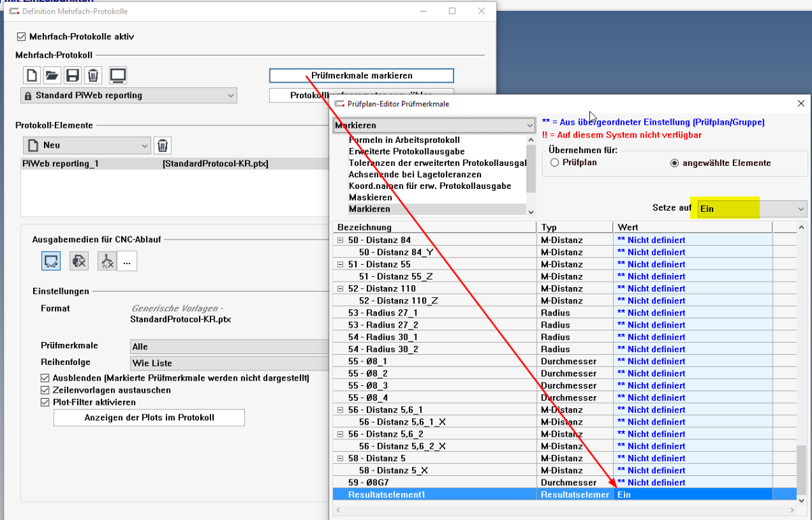This screenshot has width=812, height=520.
Task: Uncheck Plot-Filter aktivieren
Action: tap(45, 402)
